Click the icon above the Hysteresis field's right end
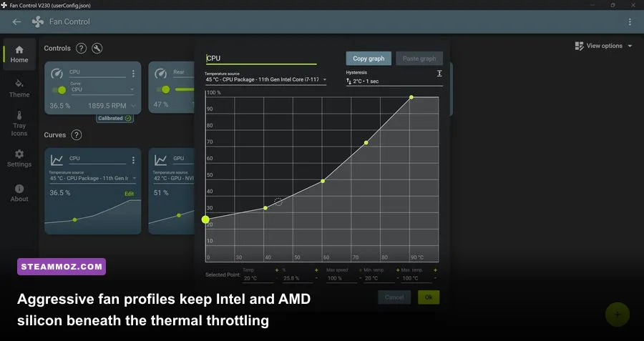 coord(439,73)
